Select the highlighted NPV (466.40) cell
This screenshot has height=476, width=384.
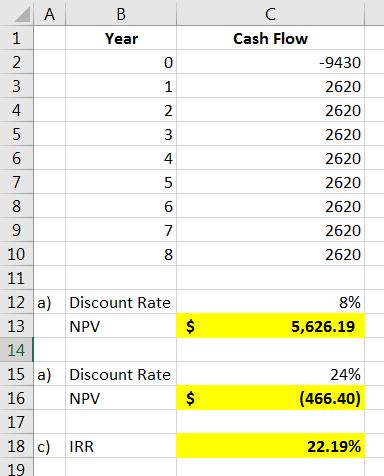click(x=270, y=398)
